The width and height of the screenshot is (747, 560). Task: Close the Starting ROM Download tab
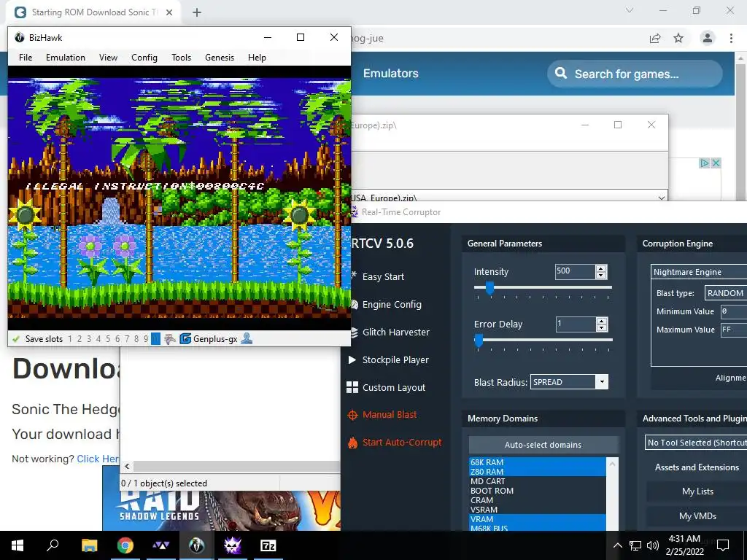point(169,12)
